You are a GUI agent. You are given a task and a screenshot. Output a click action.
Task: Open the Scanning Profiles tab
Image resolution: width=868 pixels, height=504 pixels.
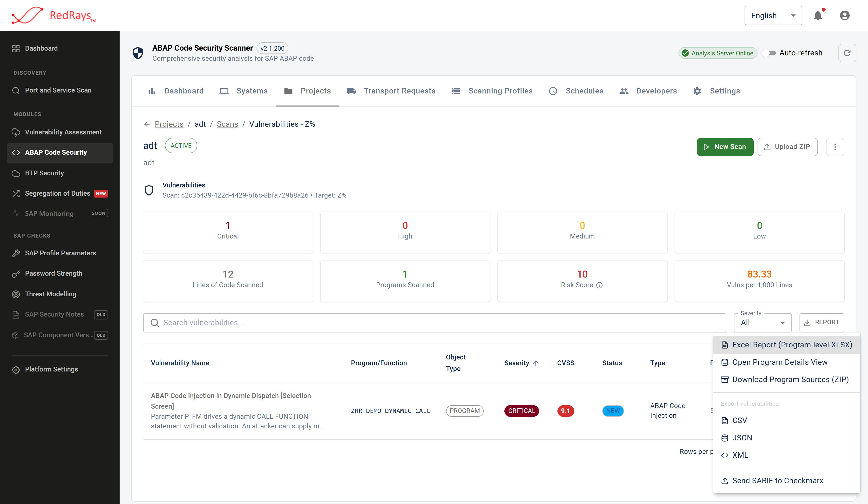click(492, 91)
